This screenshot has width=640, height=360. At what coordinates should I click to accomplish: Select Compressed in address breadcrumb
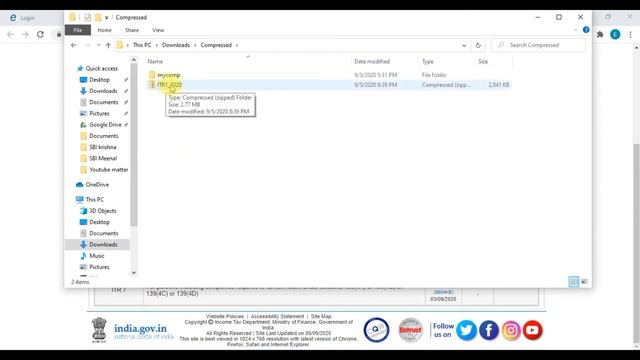coord(216,45)
